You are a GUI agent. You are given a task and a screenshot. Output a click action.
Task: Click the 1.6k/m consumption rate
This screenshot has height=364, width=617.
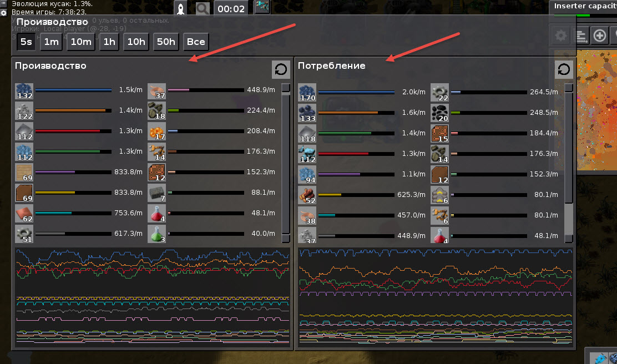pos(413,112)
